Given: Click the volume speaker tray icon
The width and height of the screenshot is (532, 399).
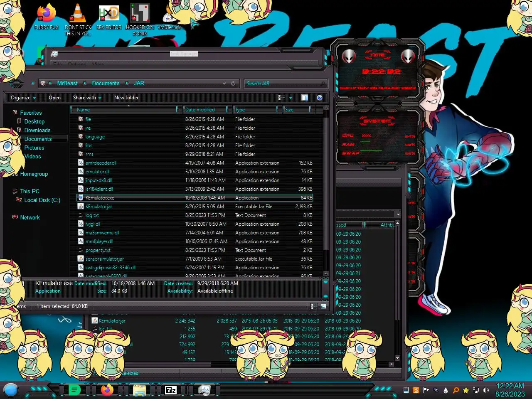Looking at the screenshot, I should pyautogui.click(x=486, y=390).
